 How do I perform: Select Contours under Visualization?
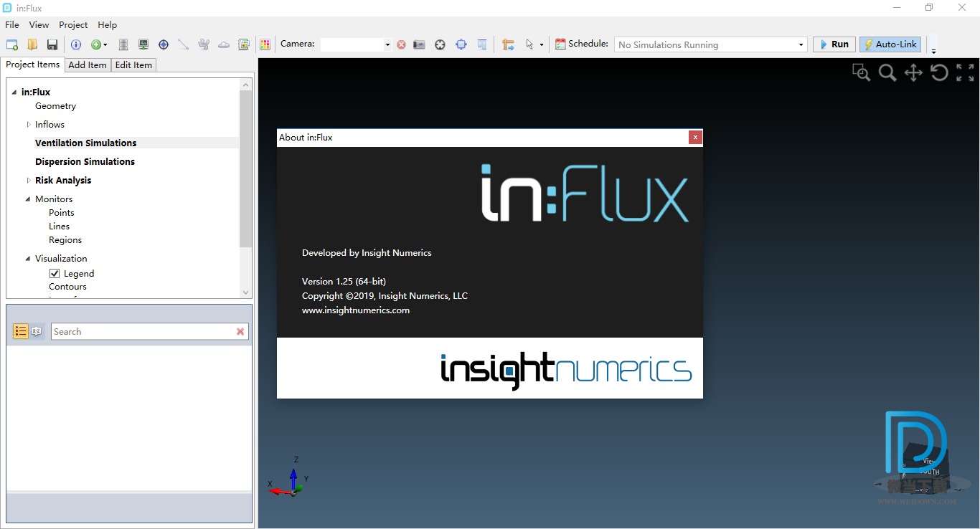(67, 287)
